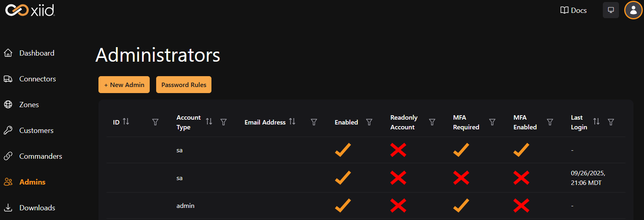Sort the table by ID column

pos(126,122)
